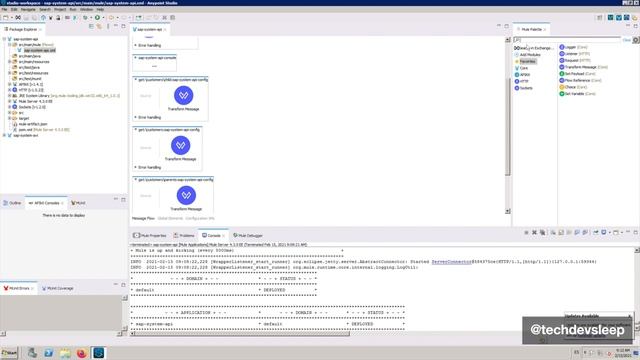Open the Edit menu

click(x=14, y=9)
